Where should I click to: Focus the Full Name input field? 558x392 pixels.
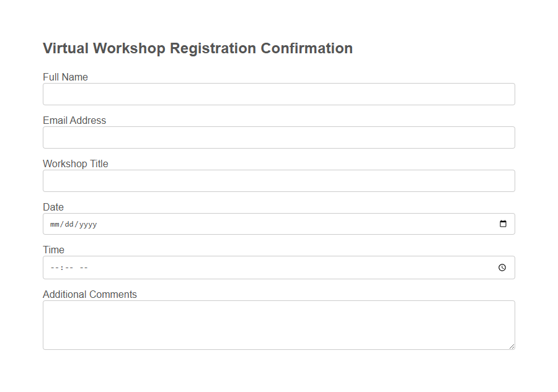[x=278, y=94]
